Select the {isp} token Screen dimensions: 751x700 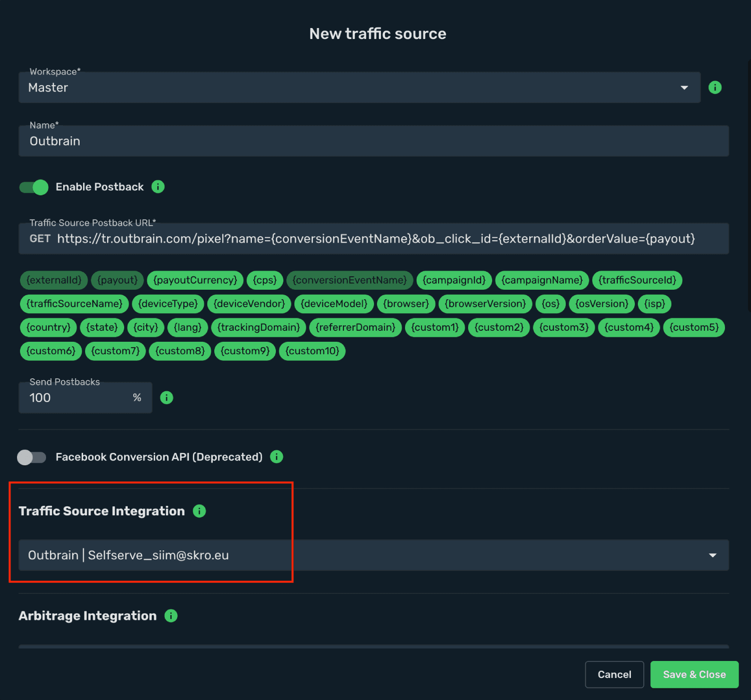click(x=655, y=304)
